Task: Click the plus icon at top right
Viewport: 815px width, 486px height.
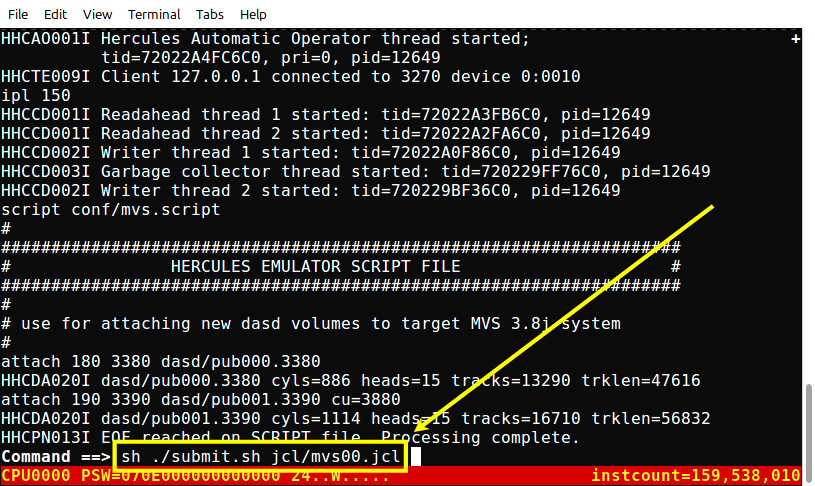Action: click(x=795, y=39)
